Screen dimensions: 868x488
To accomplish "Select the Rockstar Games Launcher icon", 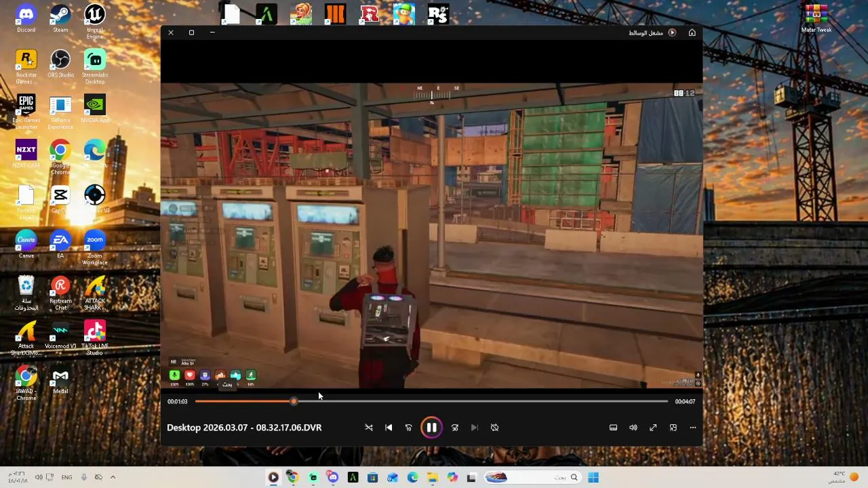I will (26, 67).
